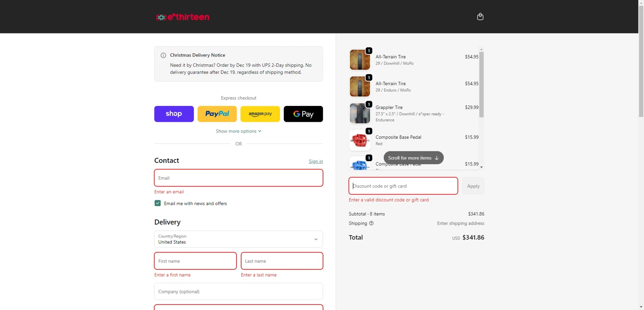The height and width of the screenshot is (310, 644).
Task: Pay with Shop Pay express button
Action: pos(174,114)
